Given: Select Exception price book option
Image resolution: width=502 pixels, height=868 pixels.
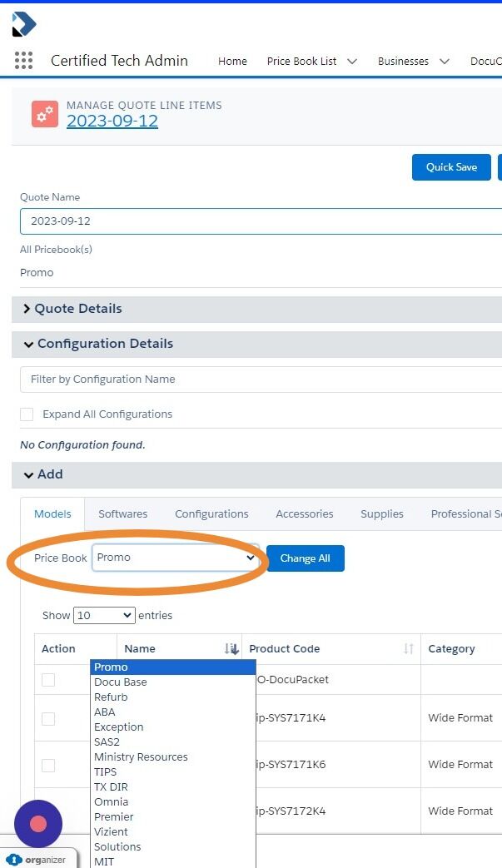Looking at the screenshot, I should 172,727.
